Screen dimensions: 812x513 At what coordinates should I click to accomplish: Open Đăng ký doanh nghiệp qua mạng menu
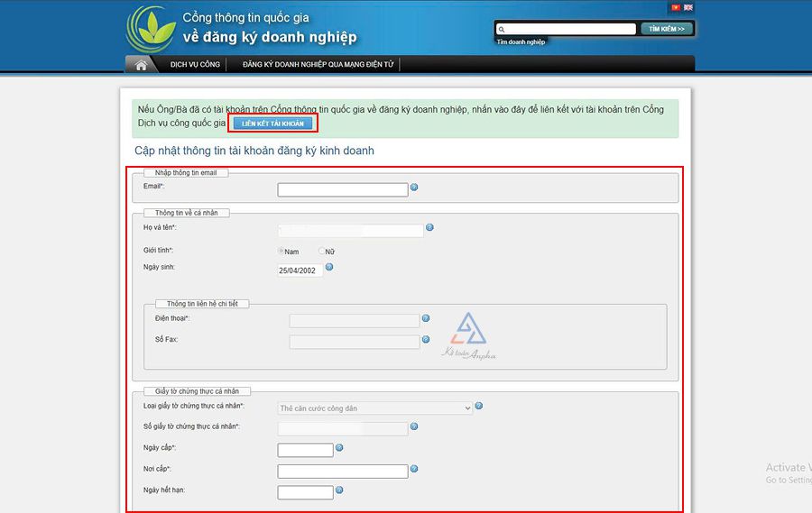tap(318, 65)
